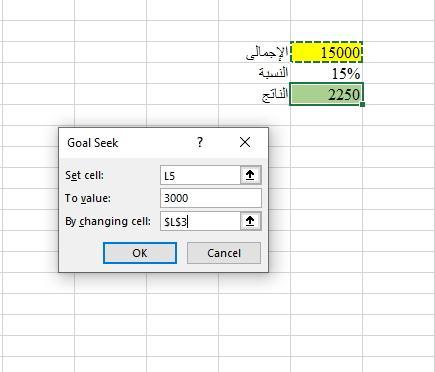Viewport: 435px width, 372px height.
Task: Click the "Set cell:" label text
Action: (x=84, y=175)
